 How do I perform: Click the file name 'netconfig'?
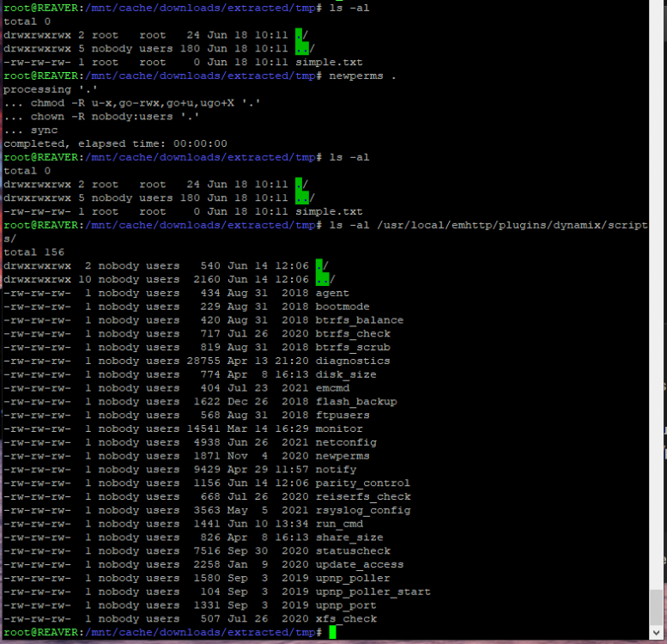point(346,442)
